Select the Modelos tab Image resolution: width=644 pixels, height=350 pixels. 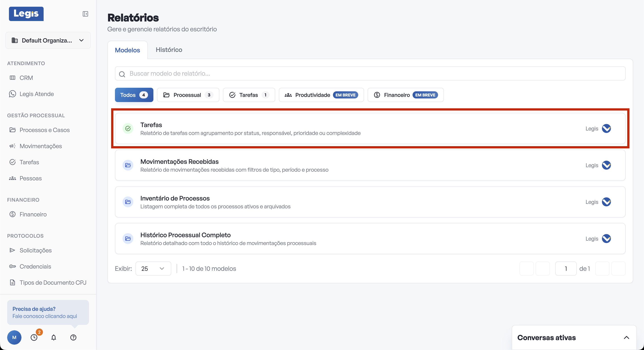127,50
